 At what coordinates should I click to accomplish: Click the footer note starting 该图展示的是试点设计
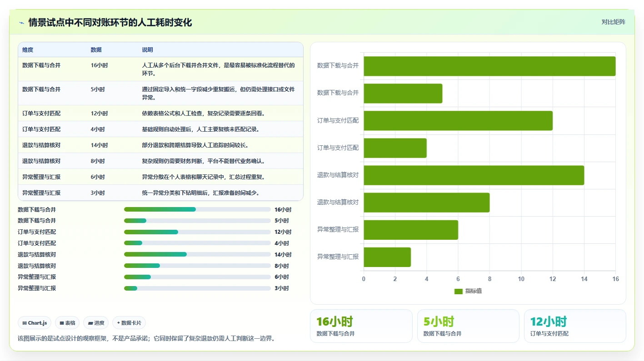146,338
